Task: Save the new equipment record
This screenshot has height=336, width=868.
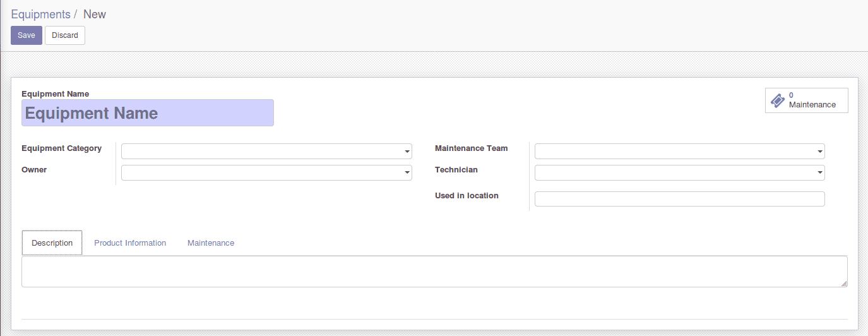Action: (x=27, y=35)
